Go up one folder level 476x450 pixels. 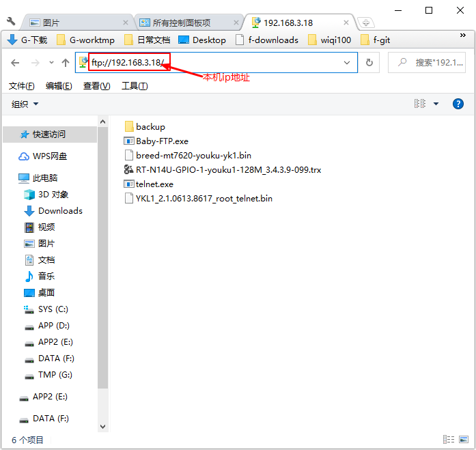coord(66,63)
